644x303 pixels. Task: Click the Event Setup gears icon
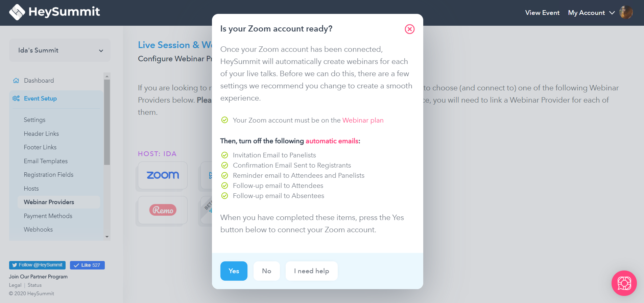point(16,99)
